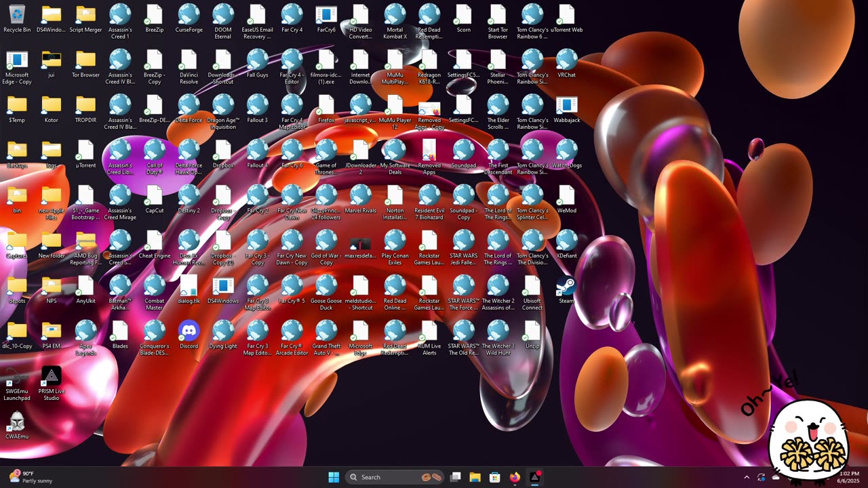Select the Apex Legends shortcut
868x488 pixels.
85,339
